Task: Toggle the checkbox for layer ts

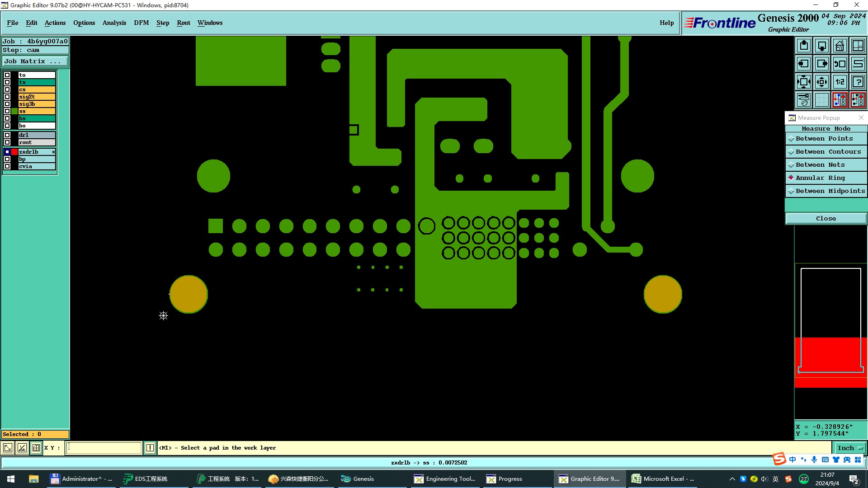Action: pyautogui.click(x=7, y=82)
